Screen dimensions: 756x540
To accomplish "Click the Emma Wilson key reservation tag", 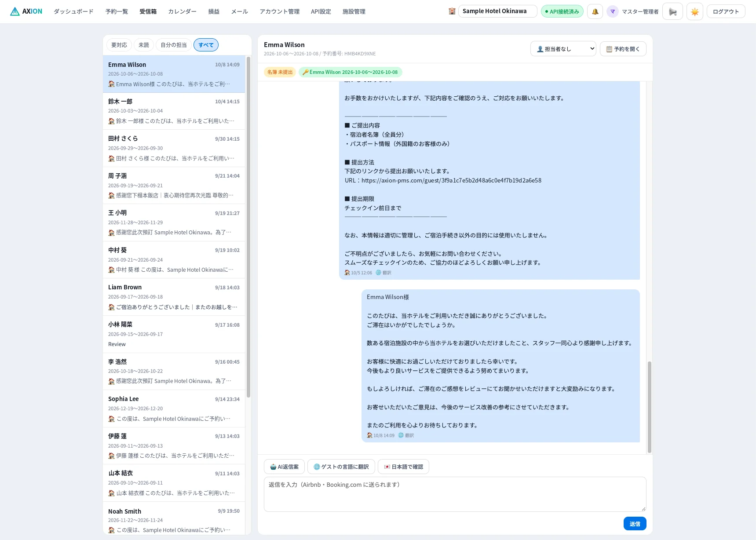I will click(x=351, y=72).
